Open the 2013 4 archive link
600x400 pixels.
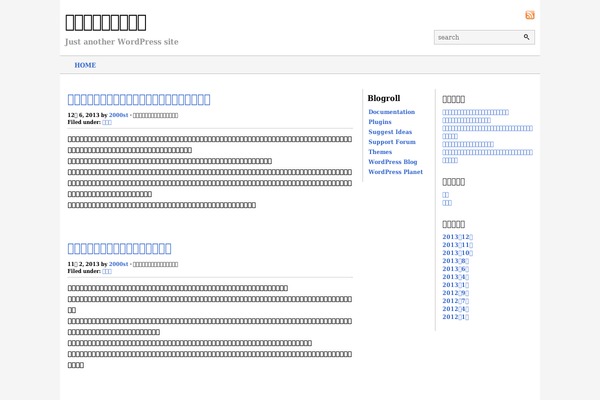click(455, 277)
